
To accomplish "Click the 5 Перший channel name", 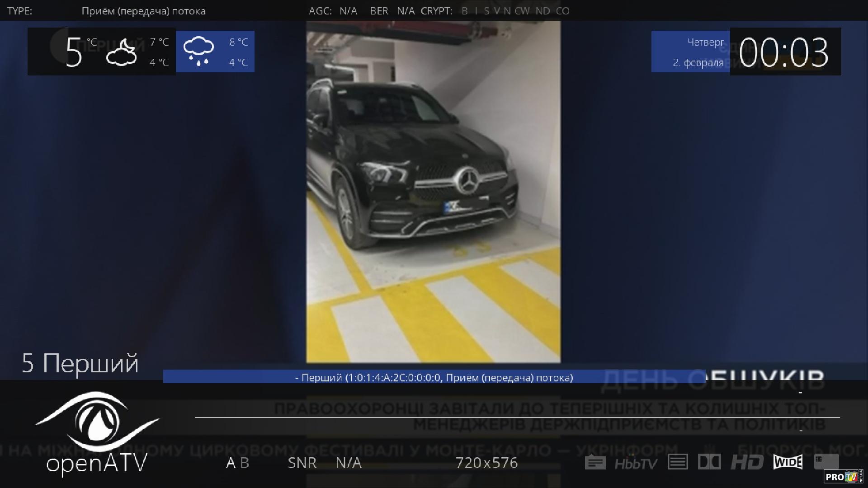I will point(80,363).
